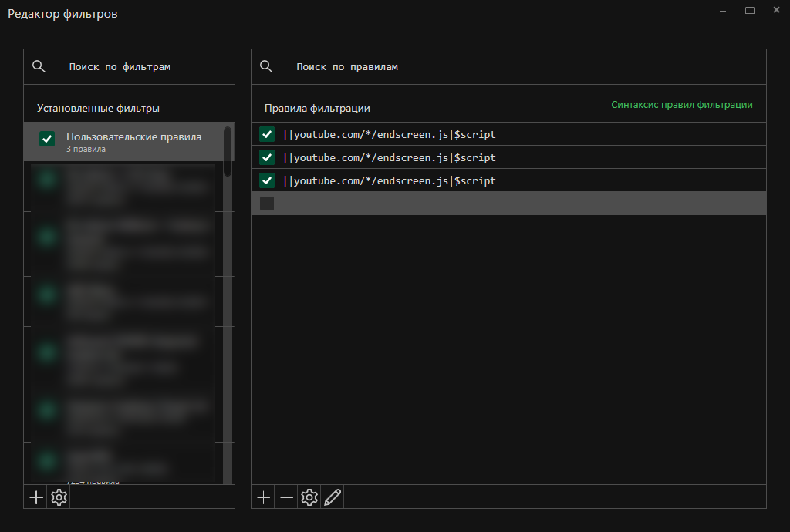Click the magnifier icon beside Поиск по правилам
The image size is (790, 532).
(266, 66)
